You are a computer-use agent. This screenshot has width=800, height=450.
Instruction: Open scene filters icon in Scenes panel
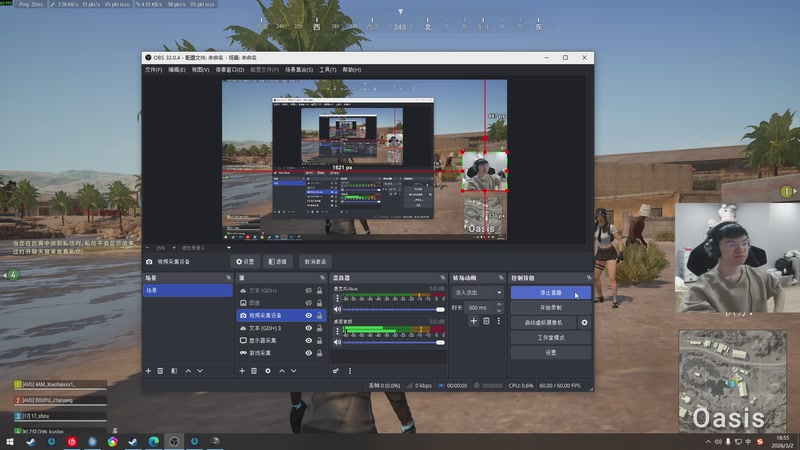point(174,371)
